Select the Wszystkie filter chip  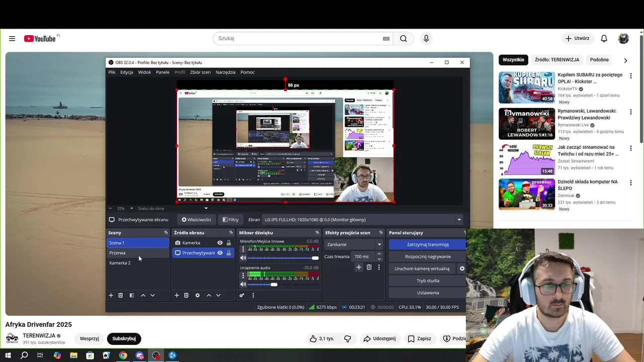click(x=514, y=60)
